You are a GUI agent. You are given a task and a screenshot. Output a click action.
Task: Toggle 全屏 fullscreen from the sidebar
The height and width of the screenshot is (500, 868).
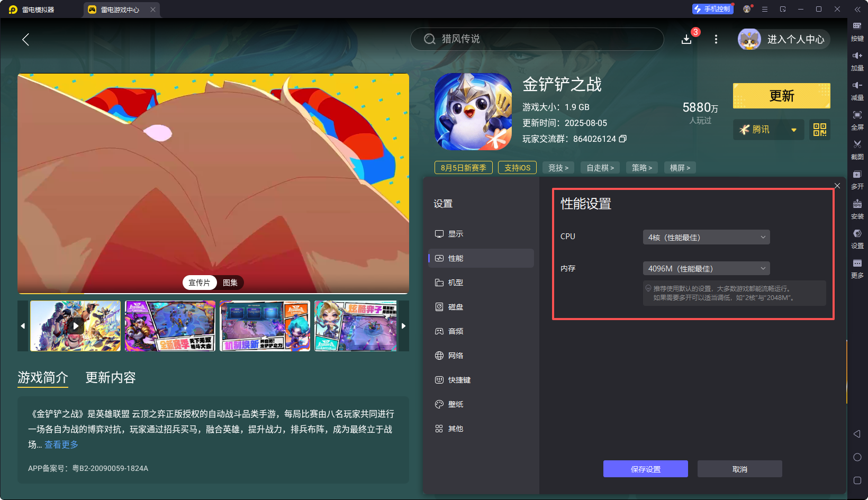pos(857,120)
